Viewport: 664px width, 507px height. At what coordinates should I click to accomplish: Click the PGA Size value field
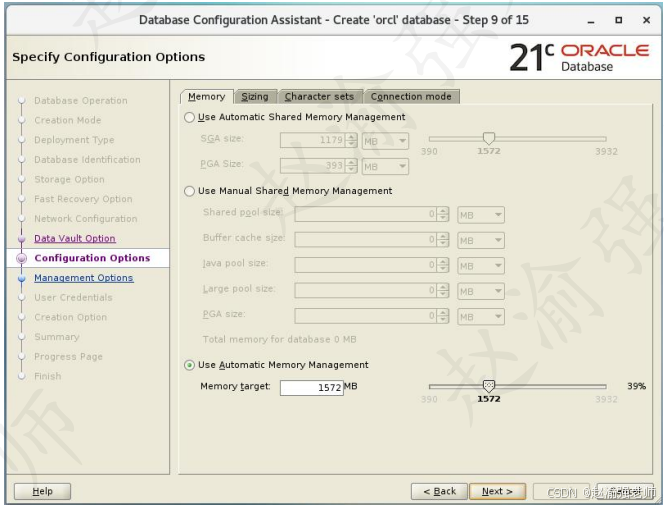[313, 166]
